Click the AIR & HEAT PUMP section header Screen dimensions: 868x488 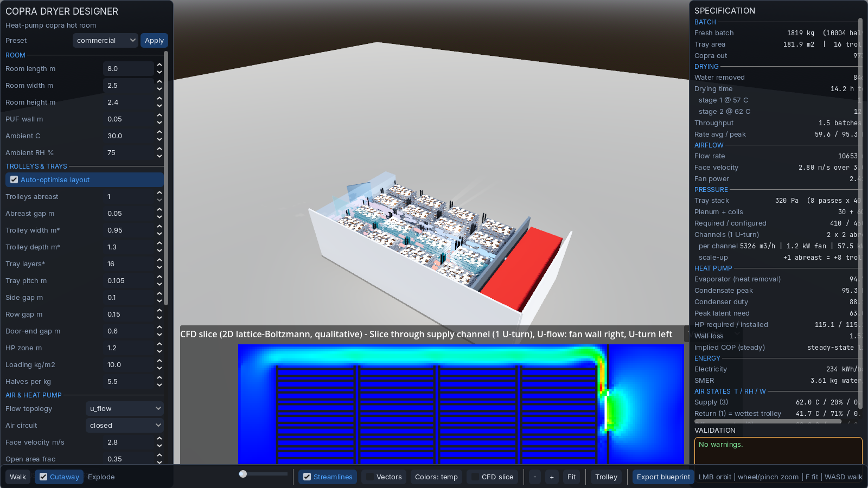click(34, 395)
